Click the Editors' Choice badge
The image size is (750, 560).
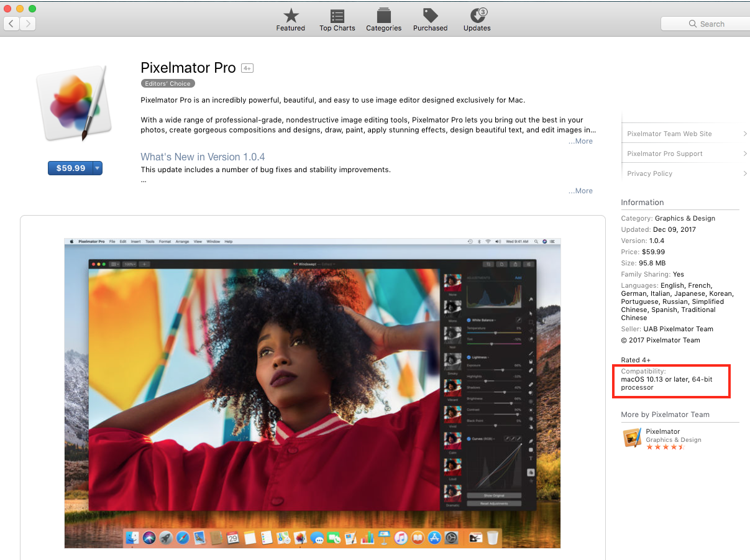(168, 83)
